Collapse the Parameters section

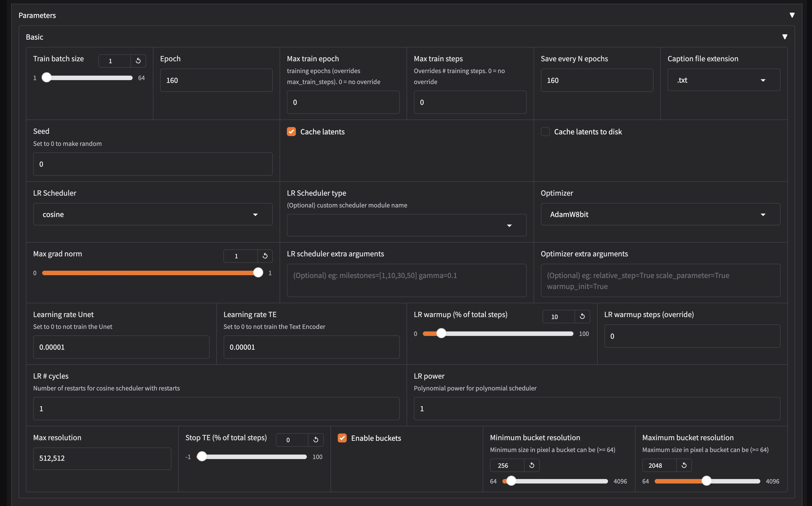pyautogui.click(x=792, y=15)
